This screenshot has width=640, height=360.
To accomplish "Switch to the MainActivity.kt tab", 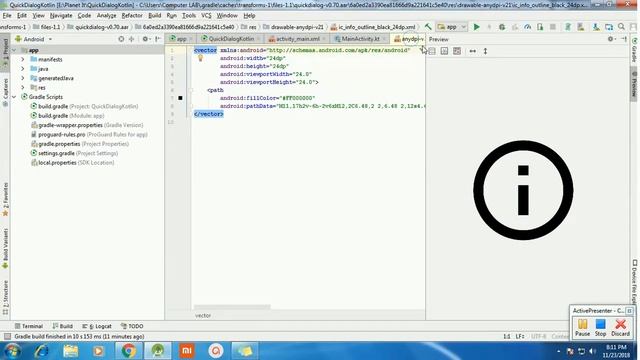I will (x=359, y=39).
